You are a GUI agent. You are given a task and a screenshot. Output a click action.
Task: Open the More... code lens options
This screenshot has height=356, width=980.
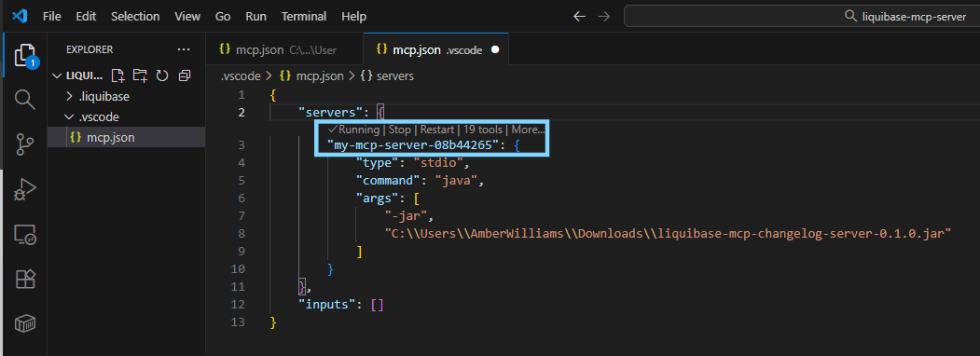coord(528,130)
